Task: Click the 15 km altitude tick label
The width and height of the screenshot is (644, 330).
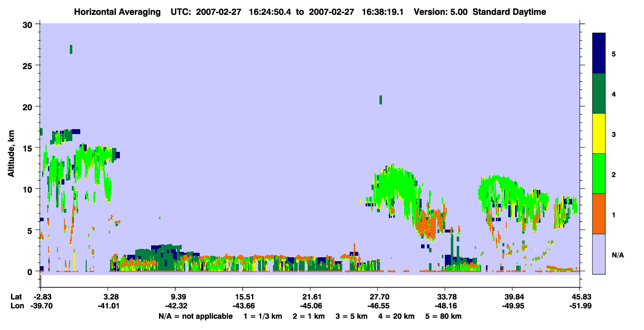Action: tap(28, 148)
